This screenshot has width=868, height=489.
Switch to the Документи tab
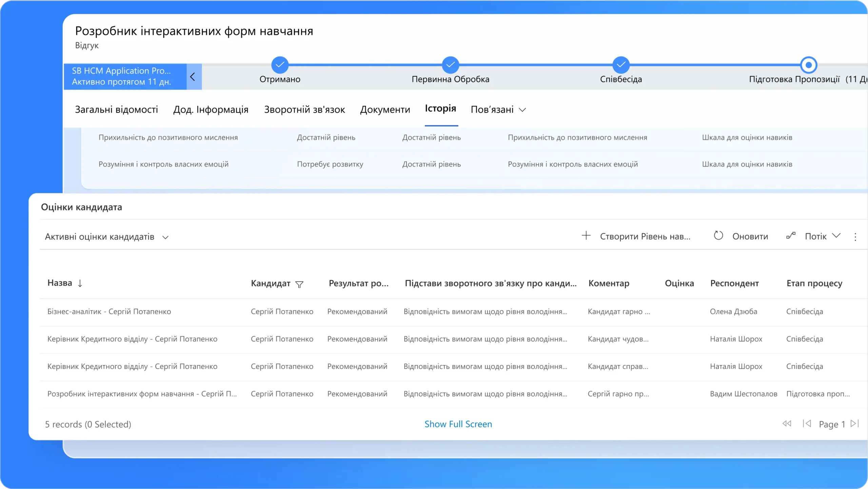point(385,110)
